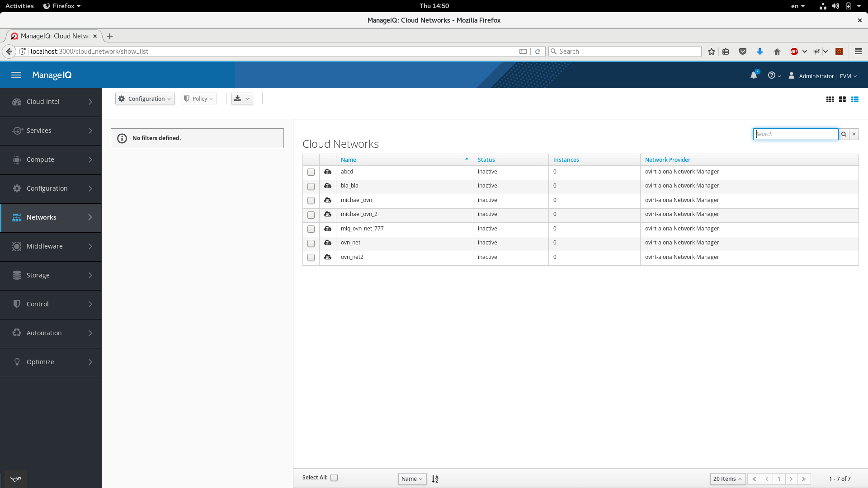This screenshot has width=868, height=488.
Task: Click the bla_bla network name link
Action: 349,185
